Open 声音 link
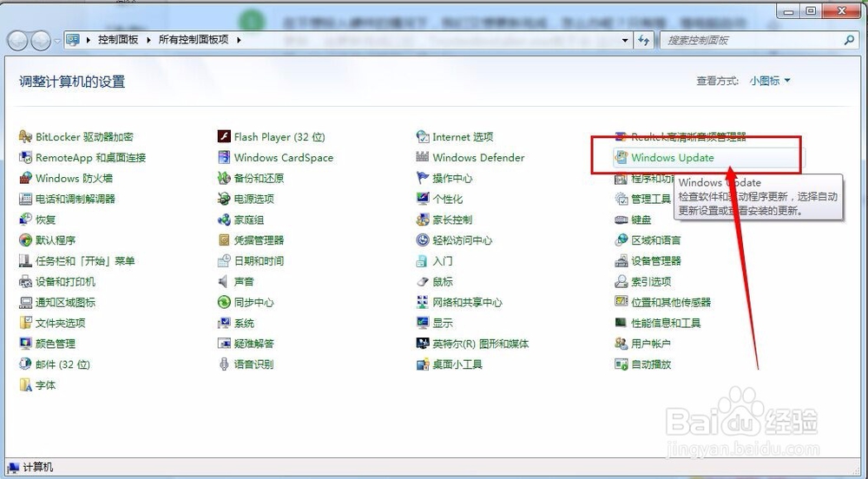 point(244,281)
